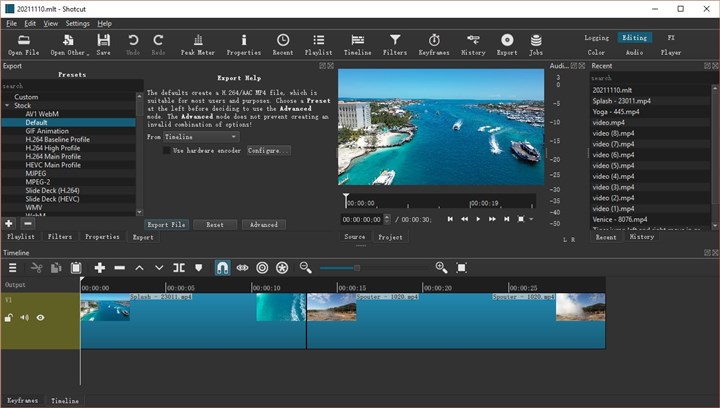This screenshot has height=408, width=720.
Task: Toggle the timeline snapping magnet icon
Action: (x=222, y=268)
